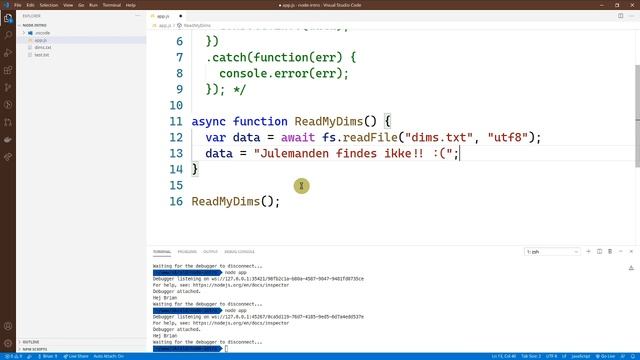This screenshot has height=360, width=640.
Task: Open the Manage gear icon in activity bar
Action: tap(8, 343)
